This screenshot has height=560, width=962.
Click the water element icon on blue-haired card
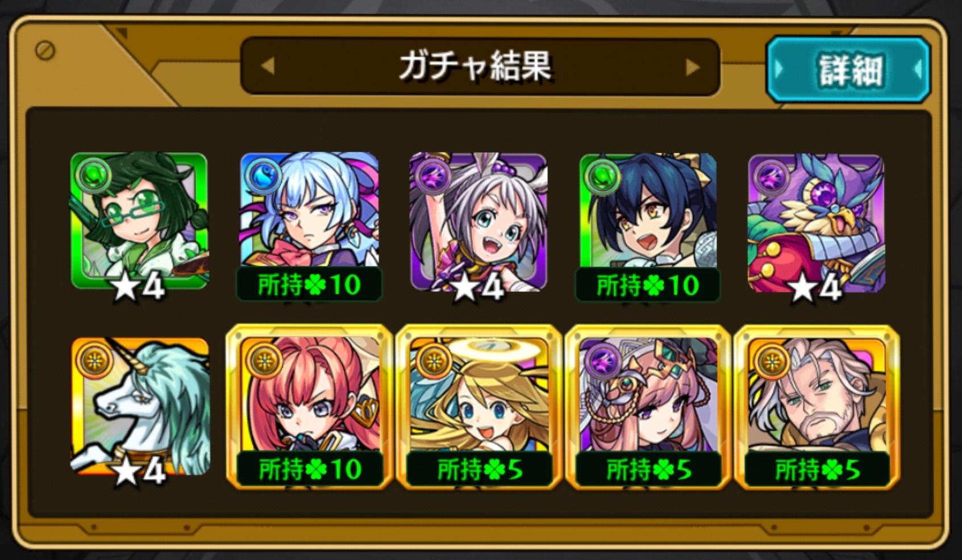coord(264,175)
